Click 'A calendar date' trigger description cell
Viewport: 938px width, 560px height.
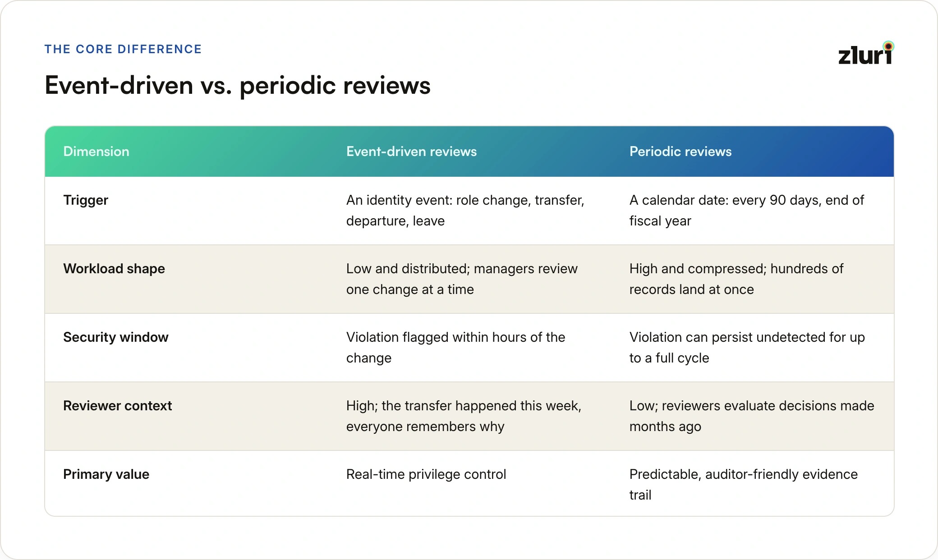click(747, 211)
